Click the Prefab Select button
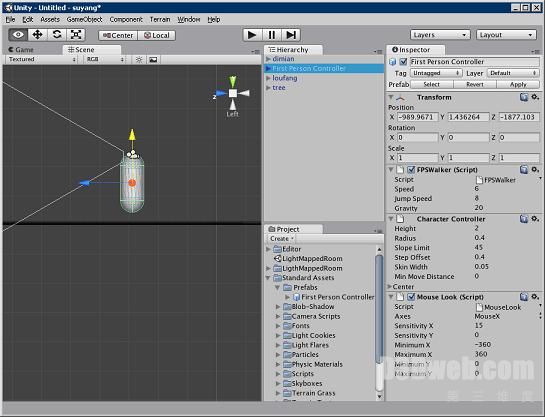The image size is (545, 417). point(432,84)
